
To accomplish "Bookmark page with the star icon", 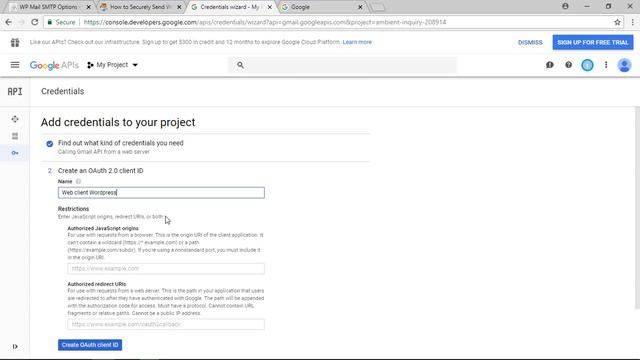I will coord(617,22).
